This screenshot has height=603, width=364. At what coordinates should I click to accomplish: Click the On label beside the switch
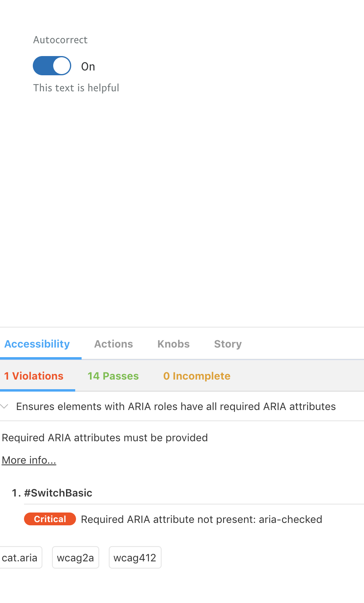(88, 66)
